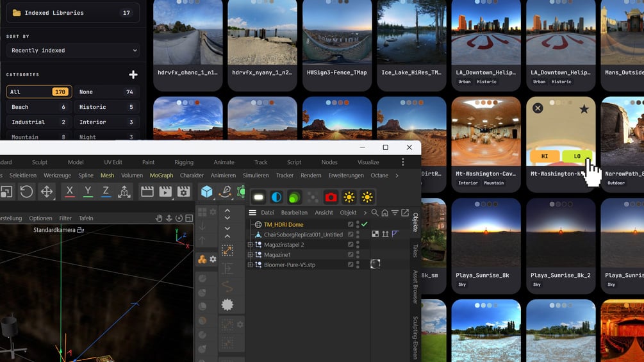Render the view with the clapperboard icon

click(x=147, y=192)
